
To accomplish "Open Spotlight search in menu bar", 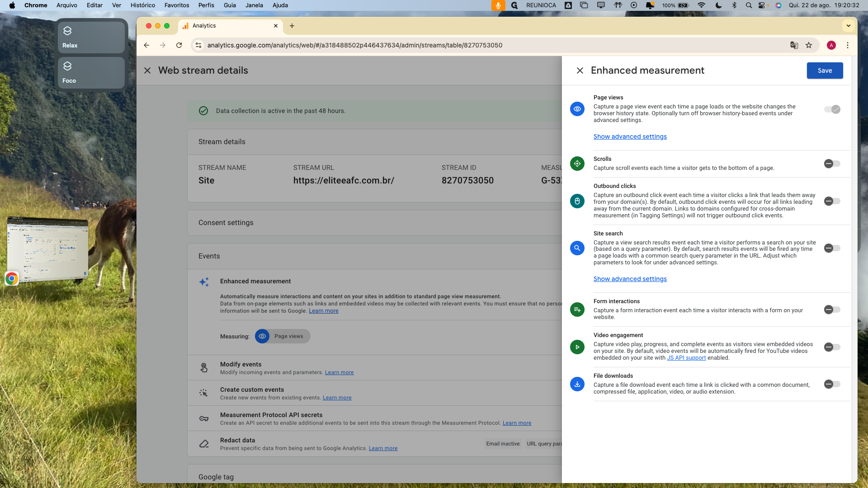I will 749,5.
